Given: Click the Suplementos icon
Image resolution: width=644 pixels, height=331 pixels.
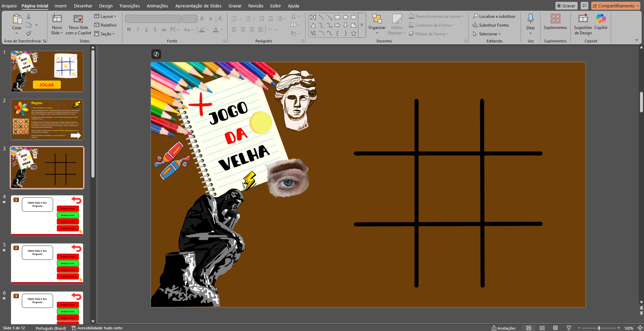Looking at the screenshot, I should (555, 19).
